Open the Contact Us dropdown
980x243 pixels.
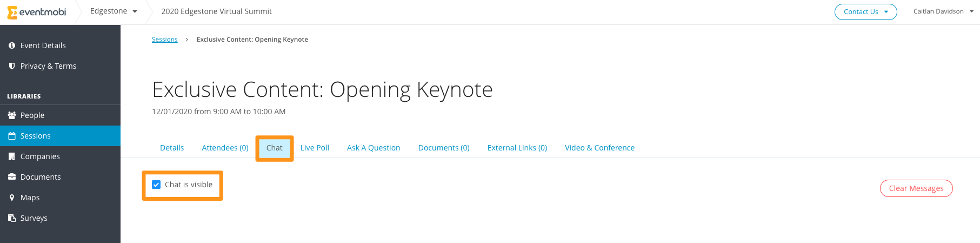(865, 12)
